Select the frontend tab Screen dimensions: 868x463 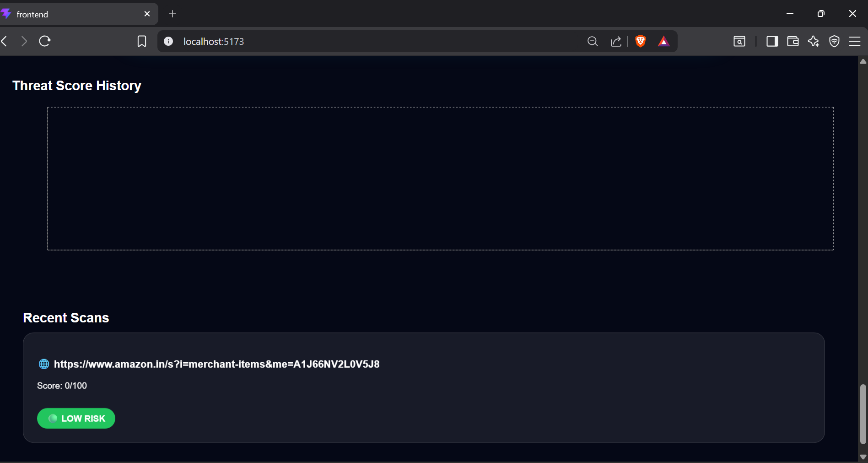78,14
